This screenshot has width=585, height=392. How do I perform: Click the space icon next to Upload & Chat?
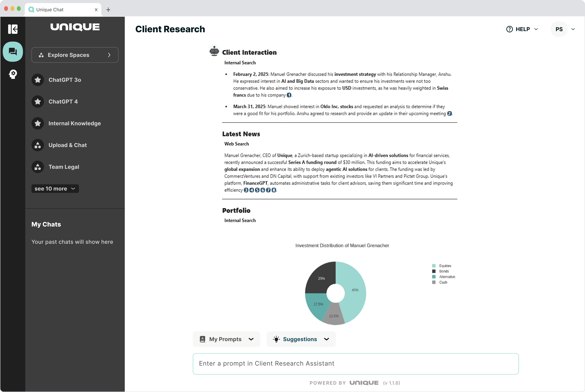click(38, 145)
